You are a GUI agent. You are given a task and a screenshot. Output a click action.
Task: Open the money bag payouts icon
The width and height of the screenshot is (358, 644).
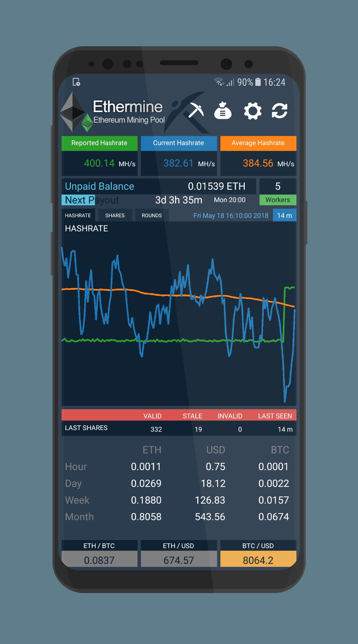point(223,110)
